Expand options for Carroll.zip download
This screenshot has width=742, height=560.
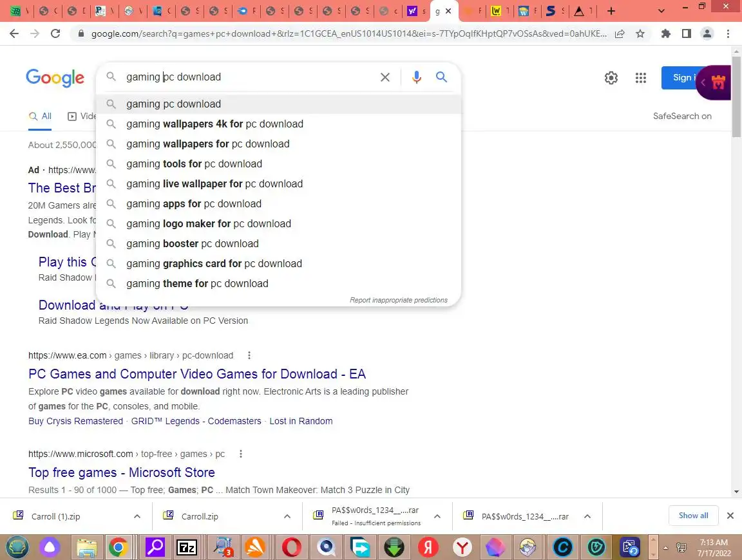coord(287,516)
